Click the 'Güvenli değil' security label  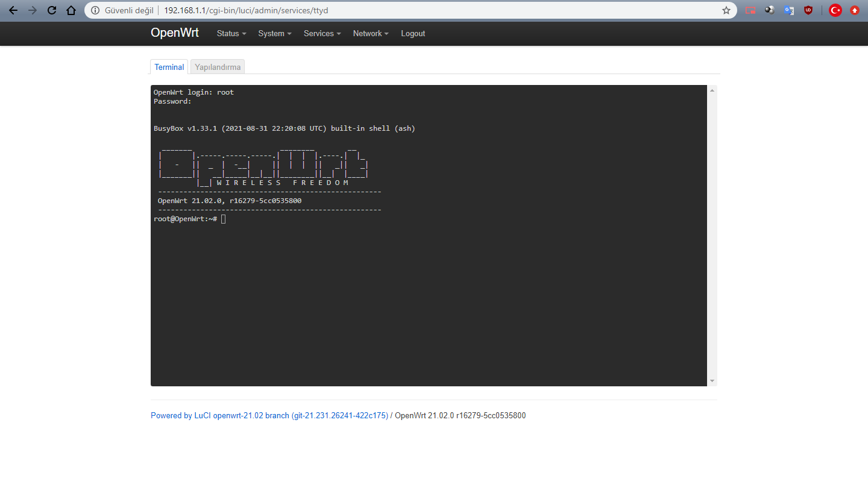coord(129,10)
